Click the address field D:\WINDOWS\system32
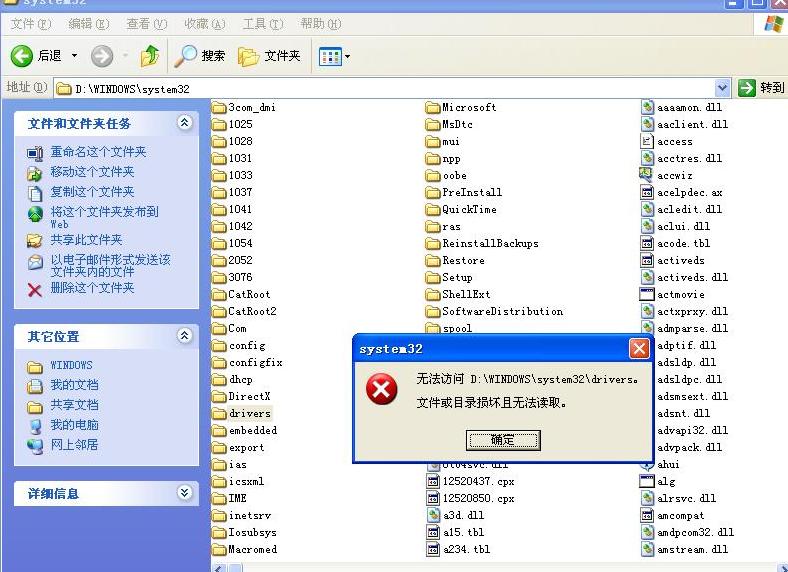Viewport: 788px width, 572px height. click(x=384, y=88)
